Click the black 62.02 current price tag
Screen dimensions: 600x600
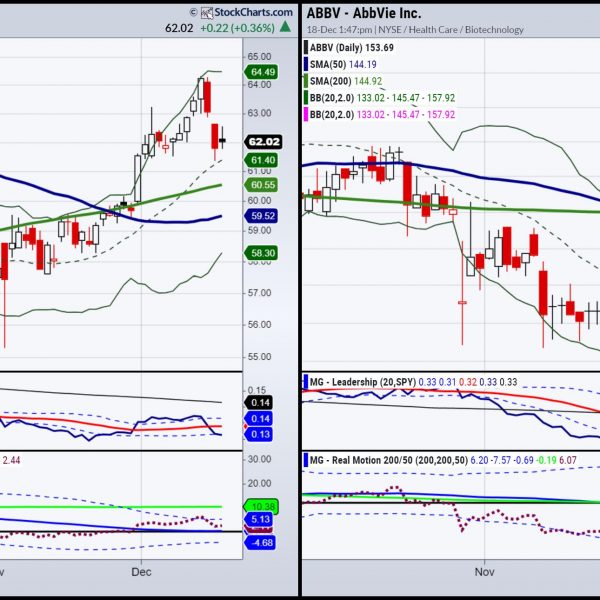[263, 142]
